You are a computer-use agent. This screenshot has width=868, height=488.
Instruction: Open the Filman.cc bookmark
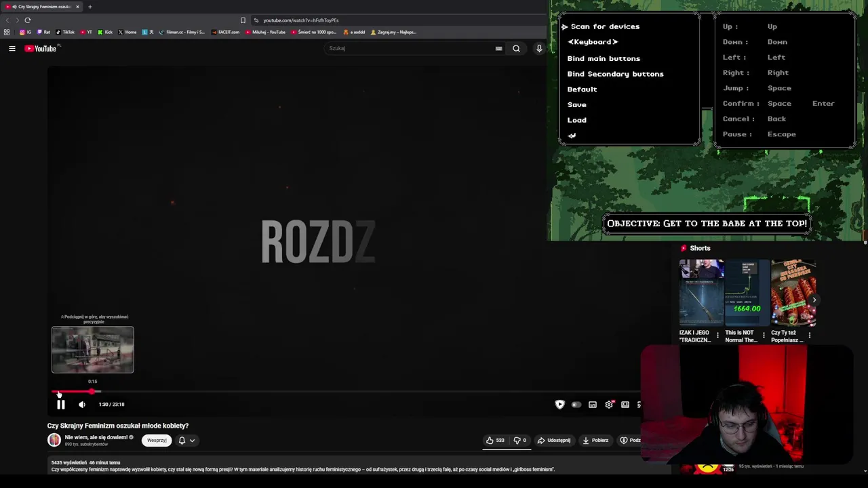pos(182,32)
